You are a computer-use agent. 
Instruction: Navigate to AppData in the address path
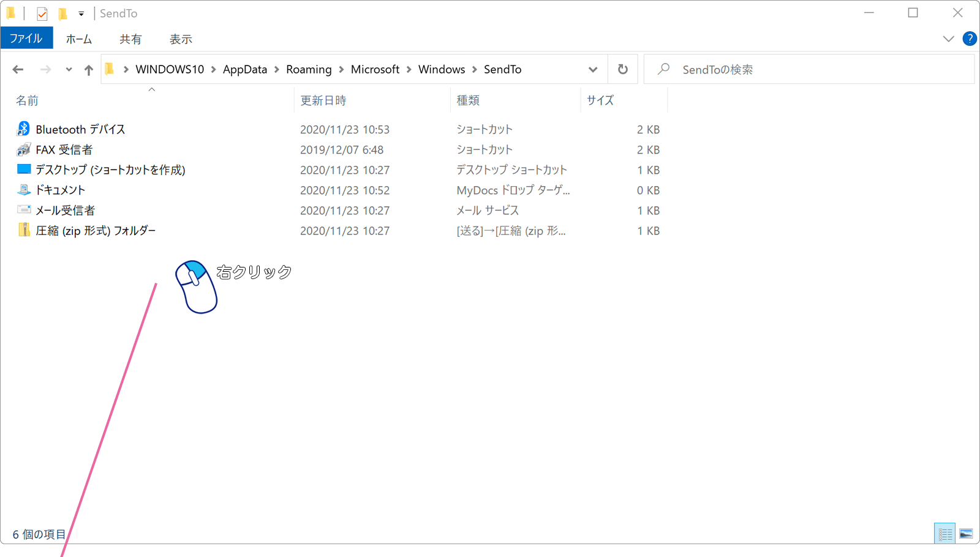click(245, 69)
